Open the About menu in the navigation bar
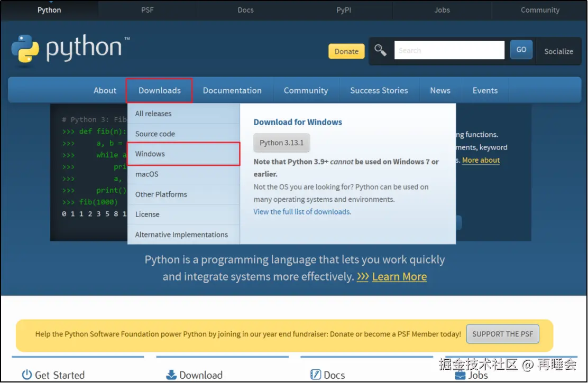 pyautogui.click(x=105, y=90)
